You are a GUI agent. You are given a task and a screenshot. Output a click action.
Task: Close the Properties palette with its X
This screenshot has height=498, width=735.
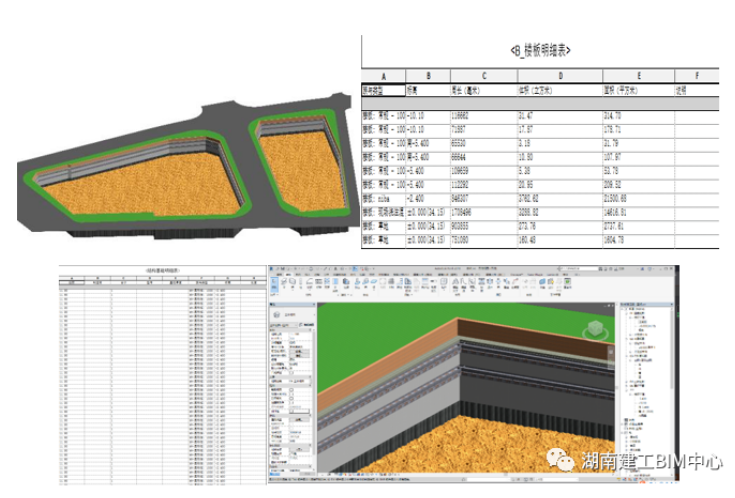pyautogui.click(x=314, y=304)
